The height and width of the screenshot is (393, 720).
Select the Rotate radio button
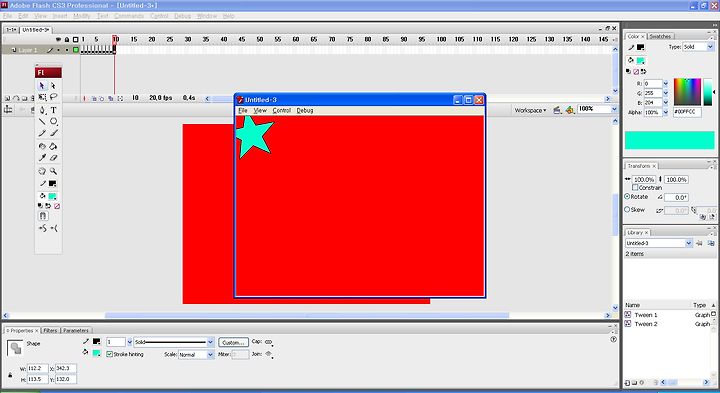click(x=627, y=196)
